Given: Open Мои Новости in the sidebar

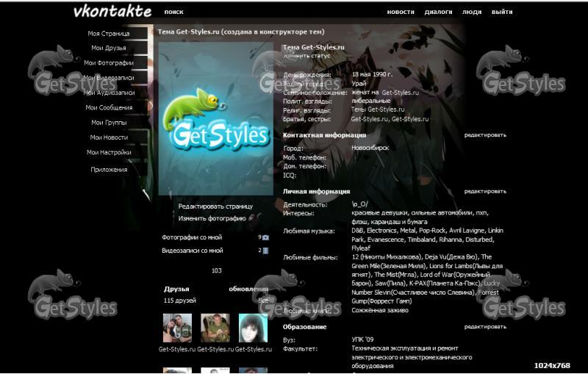Looking at the screenshot, I should tap(109, 137).
